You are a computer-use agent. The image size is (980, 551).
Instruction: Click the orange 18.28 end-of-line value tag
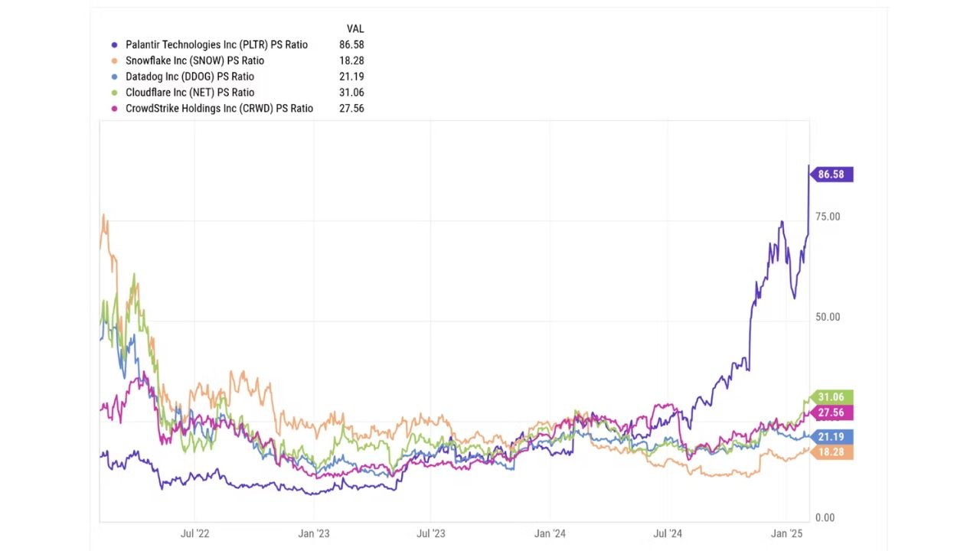(x=831, y=452)
